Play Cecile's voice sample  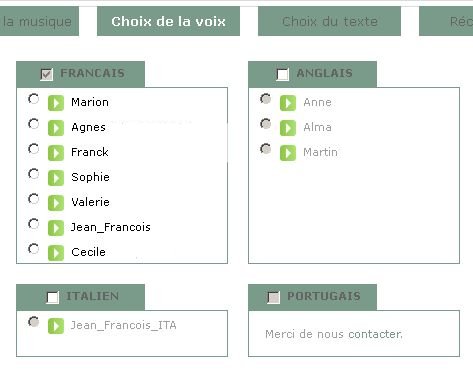56,253
